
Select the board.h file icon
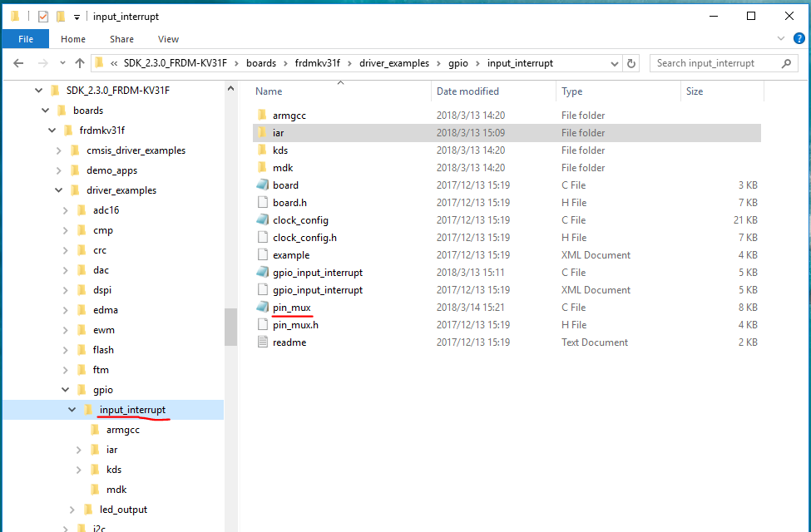[263, 202]
